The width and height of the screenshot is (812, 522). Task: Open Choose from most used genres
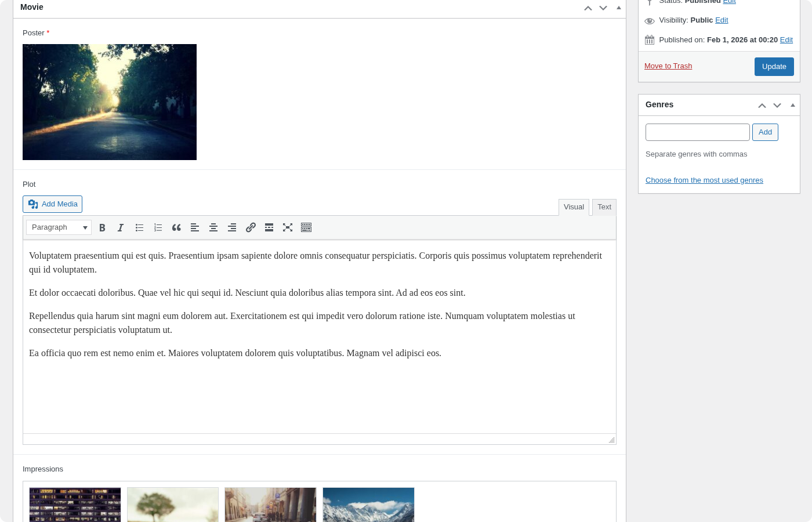click(x=704, y=180)
